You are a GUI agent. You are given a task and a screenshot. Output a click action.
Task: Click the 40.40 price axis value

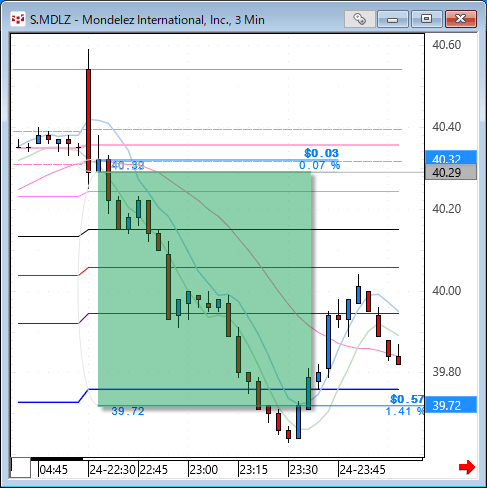pyautogui.click(x=446, y=127)
